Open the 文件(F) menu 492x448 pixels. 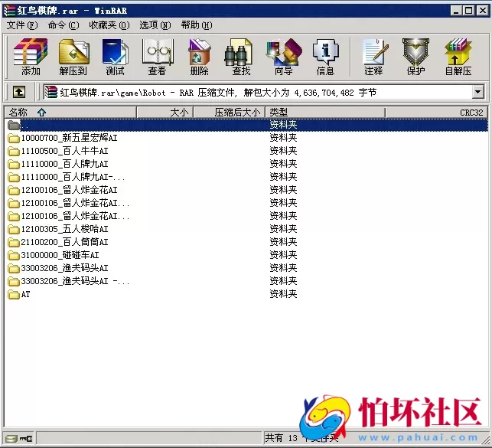coord(22,25)
